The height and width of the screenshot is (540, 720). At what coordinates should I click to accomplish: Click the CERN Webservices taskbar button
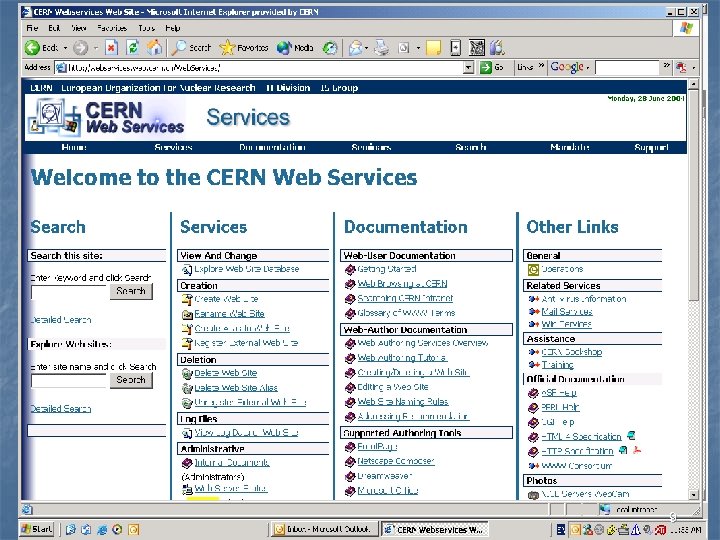(x=434, y=529)
